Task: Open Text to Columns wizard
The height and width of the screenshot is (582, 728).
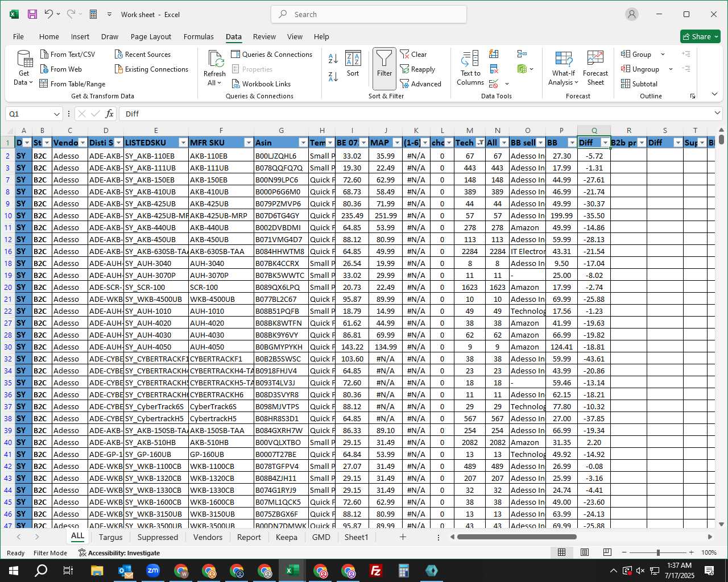Action: (x=470, y=68)
